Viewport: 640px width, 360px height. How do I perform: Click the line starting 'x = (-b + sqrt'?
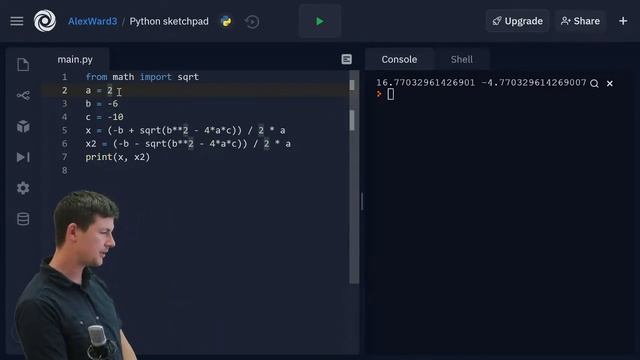click(x=185, y=130)
